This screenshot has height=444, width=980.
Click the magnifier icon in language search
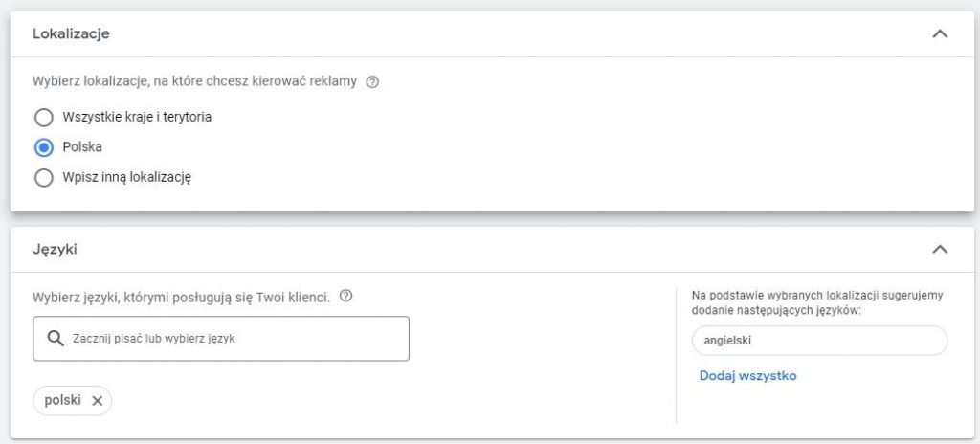[x=54, y=339]
